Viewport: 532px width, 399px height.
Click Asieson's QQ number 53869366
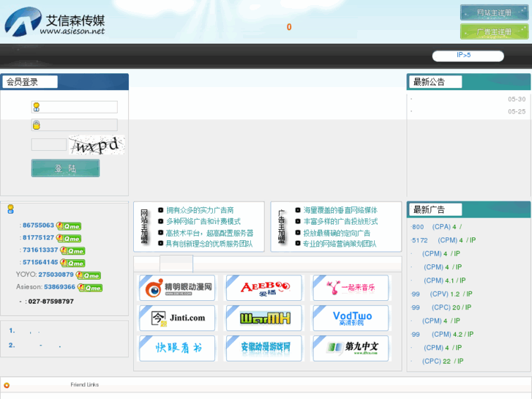pyautogui.click(x=60, y=287)
